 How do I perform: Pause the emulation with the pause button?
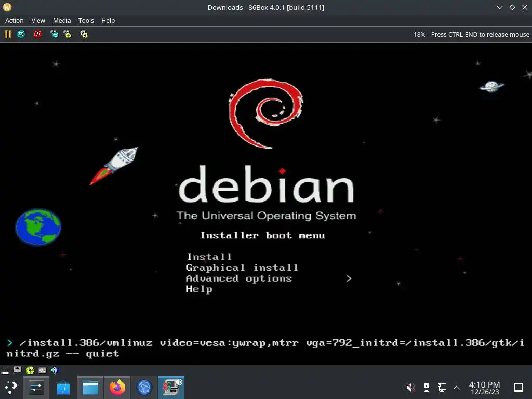coord(8,34)
